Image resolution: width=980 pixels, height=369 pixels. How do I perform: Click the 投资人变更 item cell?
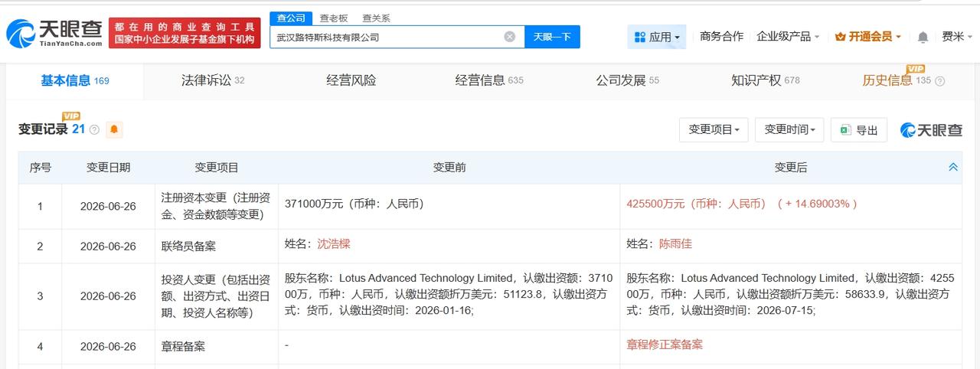pyautogui.click(x=217, y=296)
